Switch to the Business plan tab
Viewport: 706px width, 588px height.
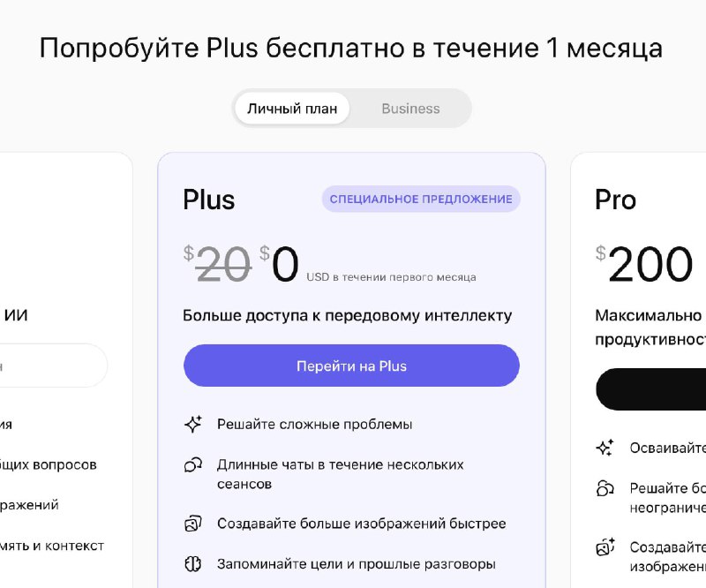pos(409,109)
